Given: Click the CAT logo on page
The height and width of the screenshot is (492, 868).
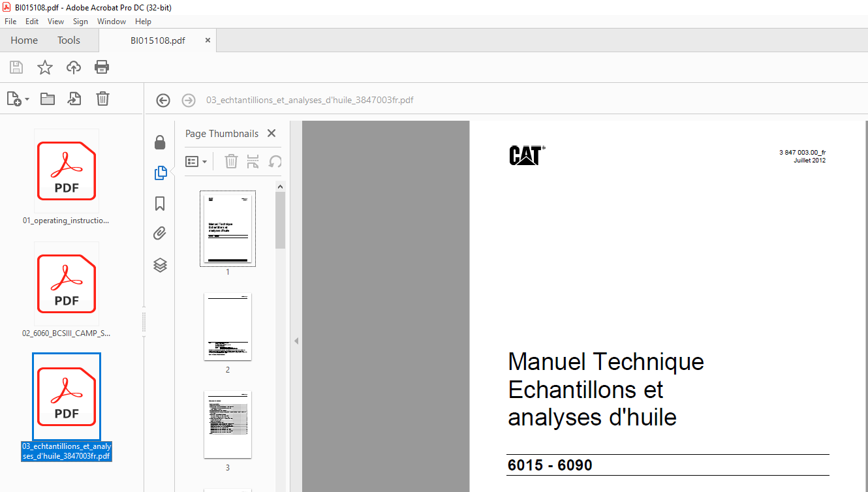Looking at the screenshot, I should coord(527,155).
